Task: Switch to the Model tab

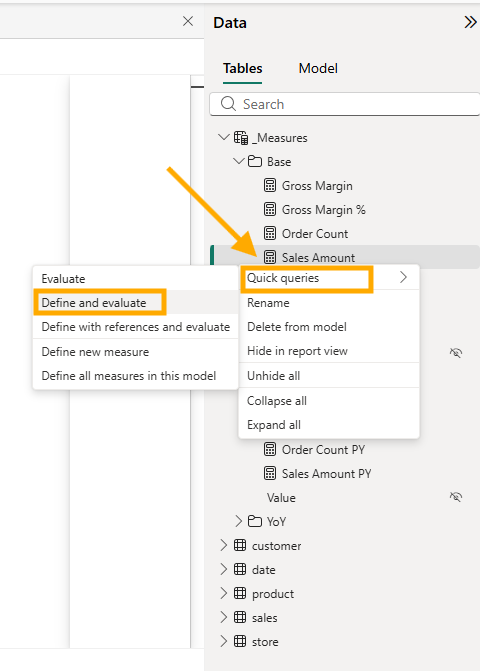Action: 318,68
